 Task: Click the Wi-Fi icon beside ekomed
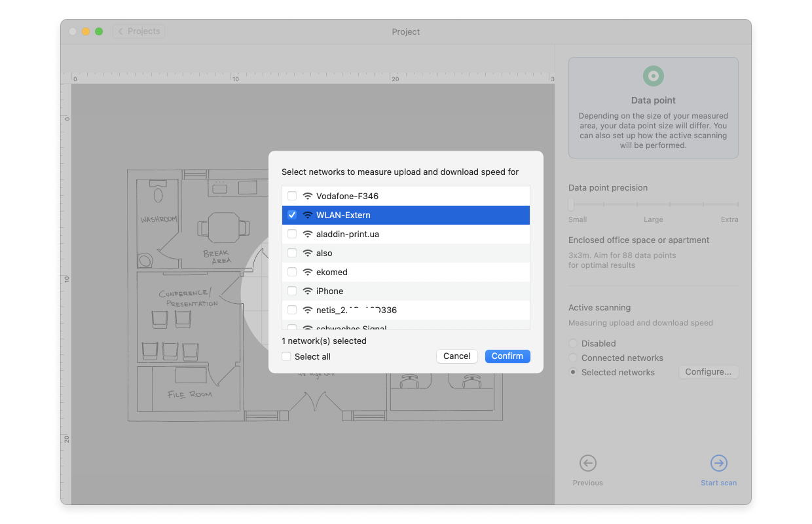tap(306, 272)
